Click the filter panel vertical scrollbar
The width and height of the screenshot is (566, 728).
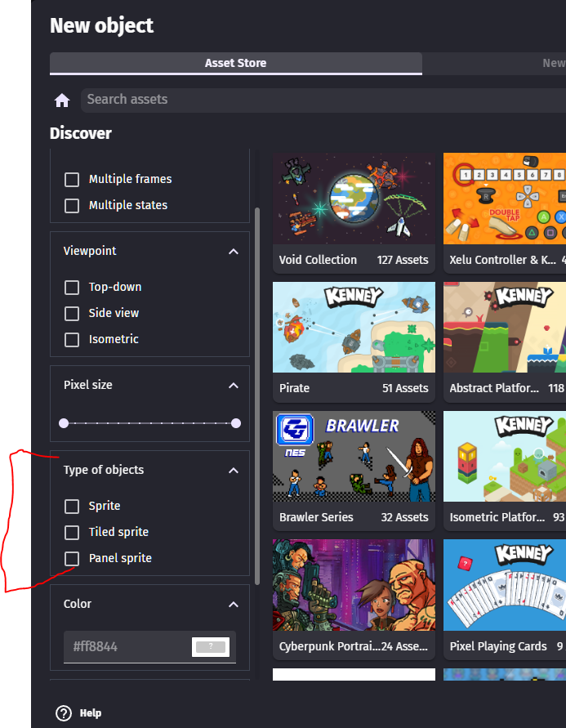[257, 396]
